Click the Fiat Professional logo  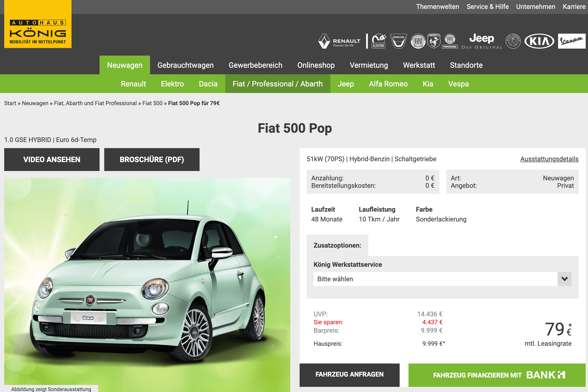point(450,41)
